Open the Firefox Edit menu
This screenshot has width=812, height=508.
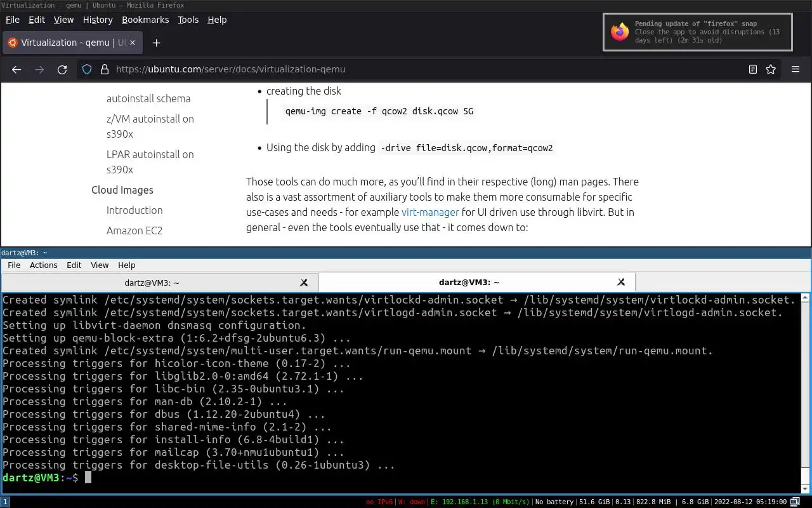(37, 20)
